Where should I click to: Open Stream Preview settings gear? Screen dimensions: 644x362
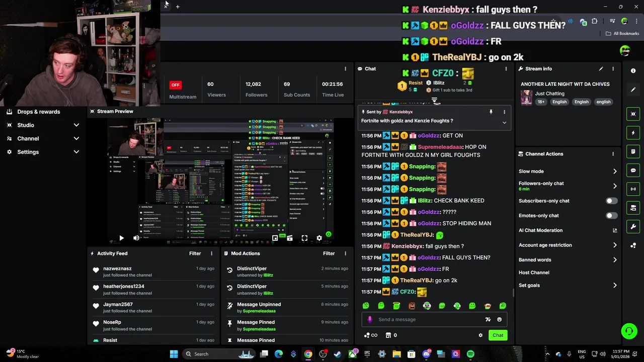[x=319, y=238]
